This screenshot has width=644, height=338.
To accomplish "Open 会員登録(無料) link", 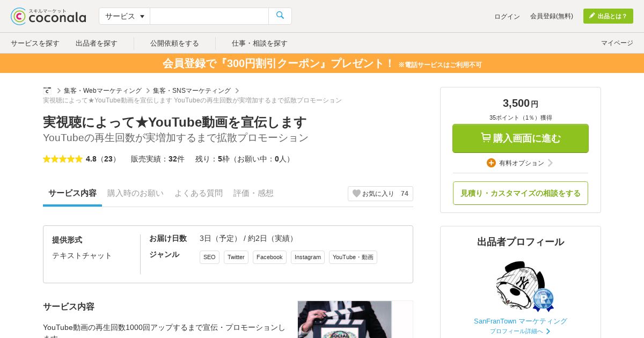I will pyautogui.click(x=552, y=16).
